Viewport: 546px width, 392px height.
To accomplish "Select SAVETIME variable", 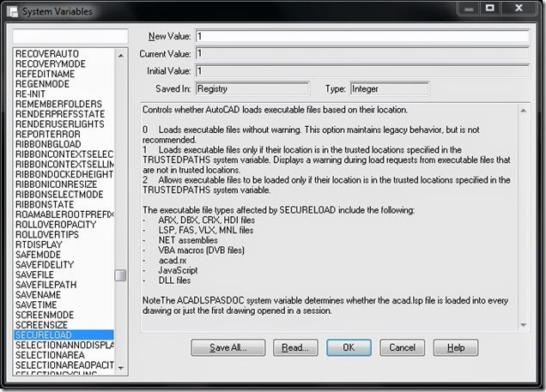I will 64,305.
